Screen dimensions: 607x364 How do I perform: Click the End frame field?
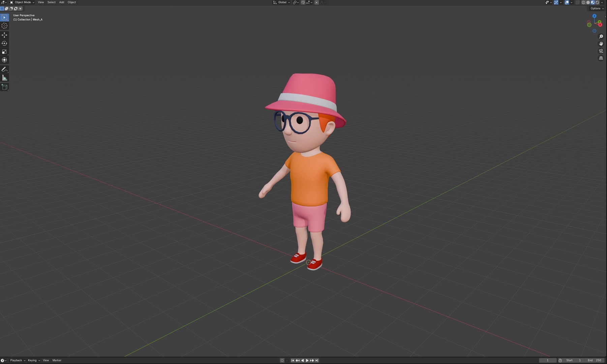(594, 360)
